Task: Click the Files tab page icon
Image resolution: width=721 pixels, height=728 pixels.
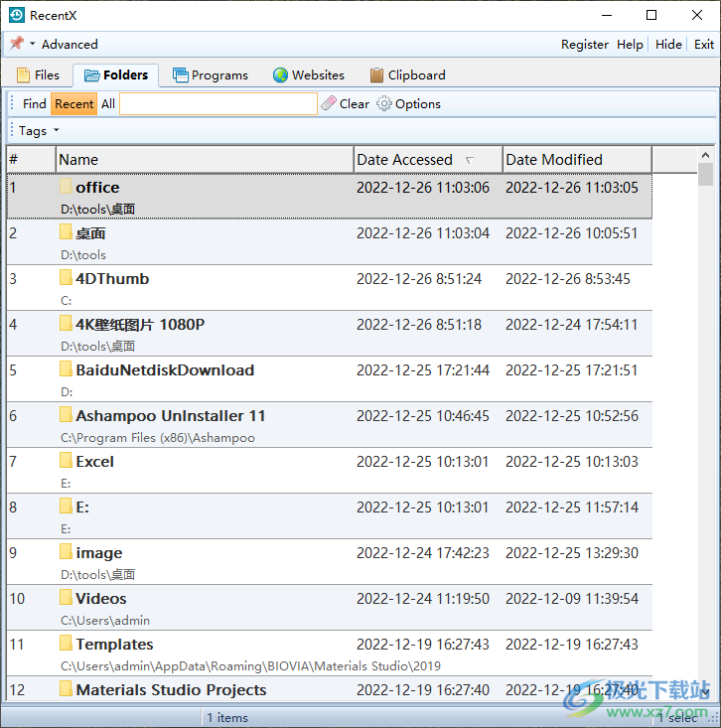Action: (24, 74)
